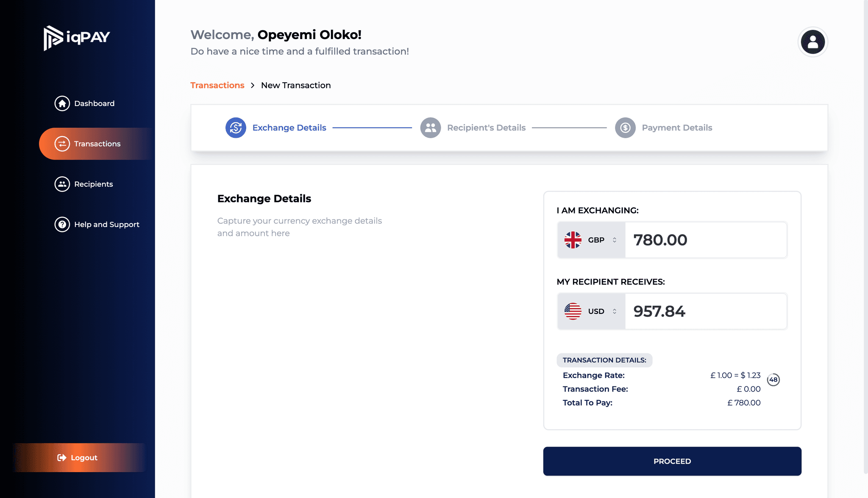Click the Logout arrow icon
The width and height of the screenshot is (868, 498).
[x=62, y=458]
